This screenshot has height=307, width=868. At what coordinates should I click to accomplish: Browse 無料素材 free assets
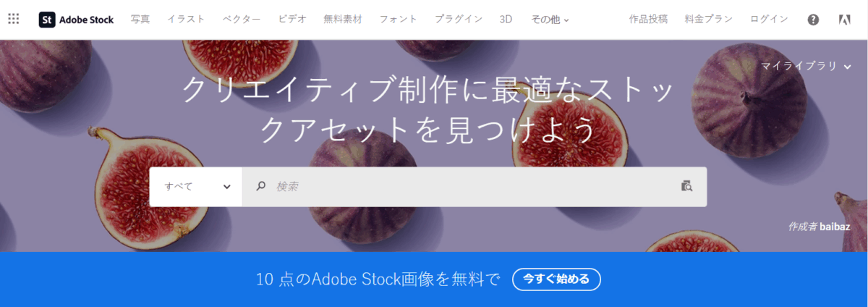tap(343, 20)
